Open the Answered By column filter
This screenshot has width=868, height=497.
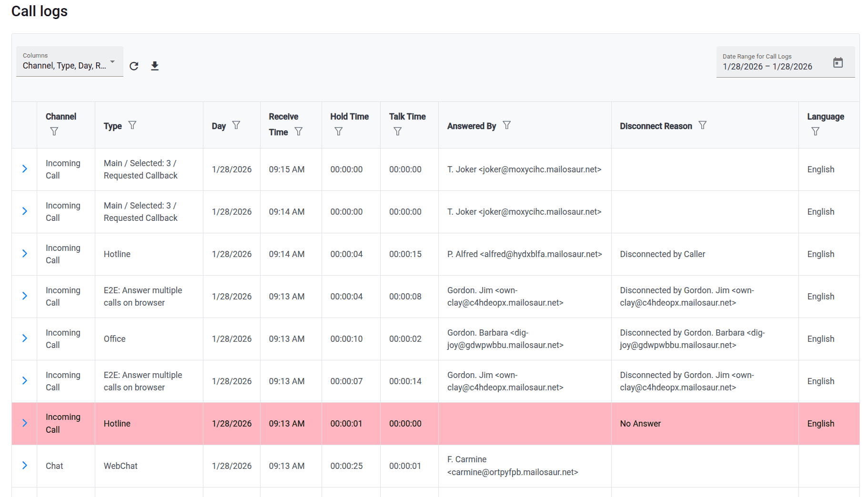pos(507,125)
